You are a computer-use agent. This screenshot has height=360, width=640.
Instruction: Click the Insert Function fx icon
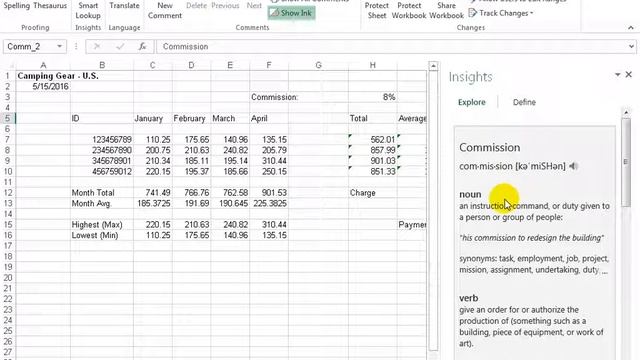pyautogui.click(x=142, y=47)
